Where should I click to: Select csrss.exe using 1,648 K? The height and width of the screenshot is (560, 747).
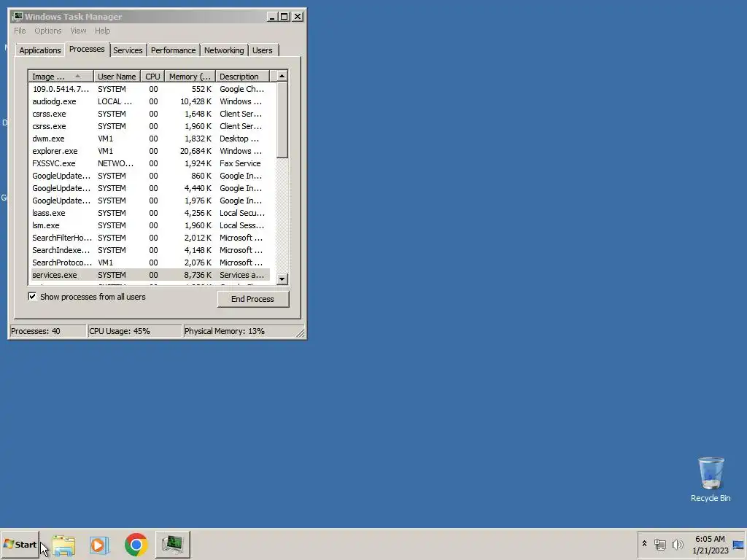[150, 114]
